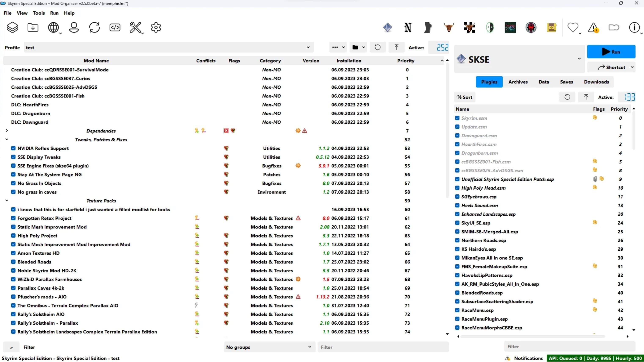Image resolution: width=644 pixels, height=362 pixels.
Task: Open the Profiles person icon
Action: [74, 27]
